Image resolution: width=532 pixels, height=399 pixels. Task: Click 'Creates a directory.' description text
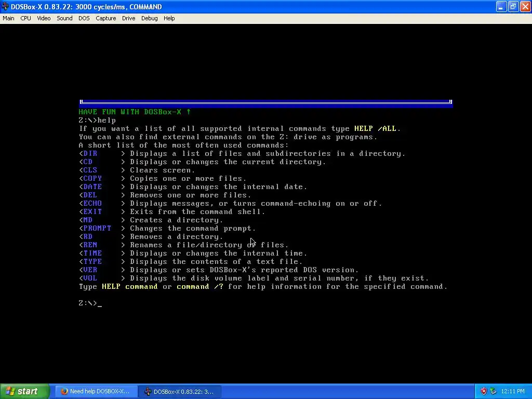pyautogui.click(x=177, y=220)
